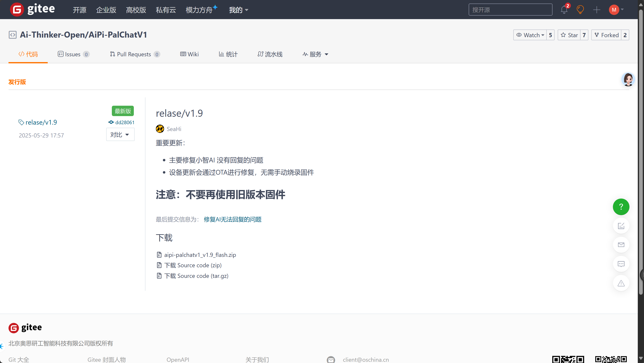The width and height of the screenshot is (644, 363).
Task: Star this repository
Action: coord(569,35)
